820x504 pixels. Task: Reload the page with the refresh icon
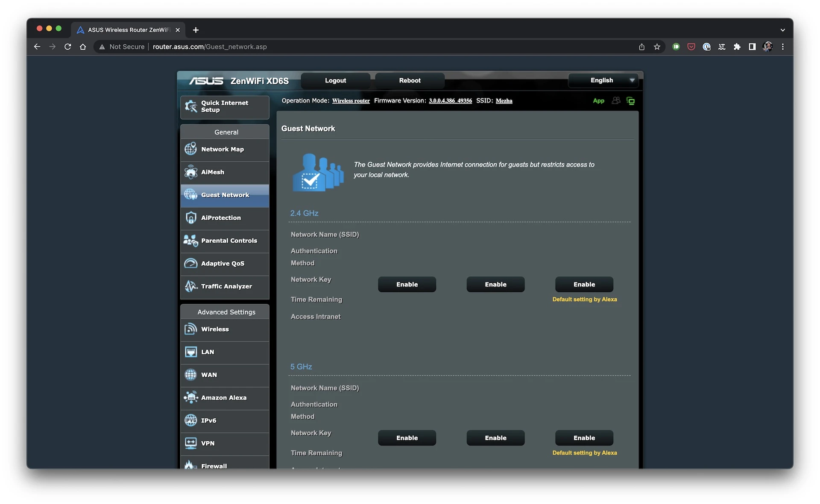click(x=67, y=47)
